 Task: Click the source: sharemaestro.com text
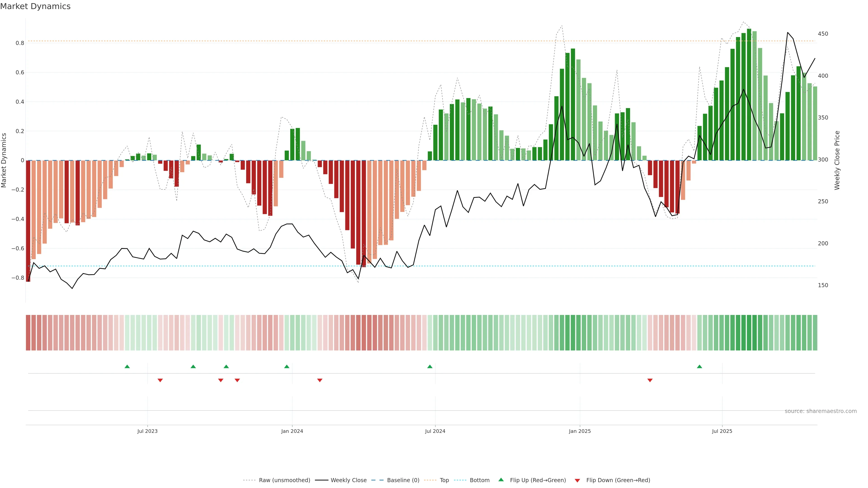(x=821, y=411)
